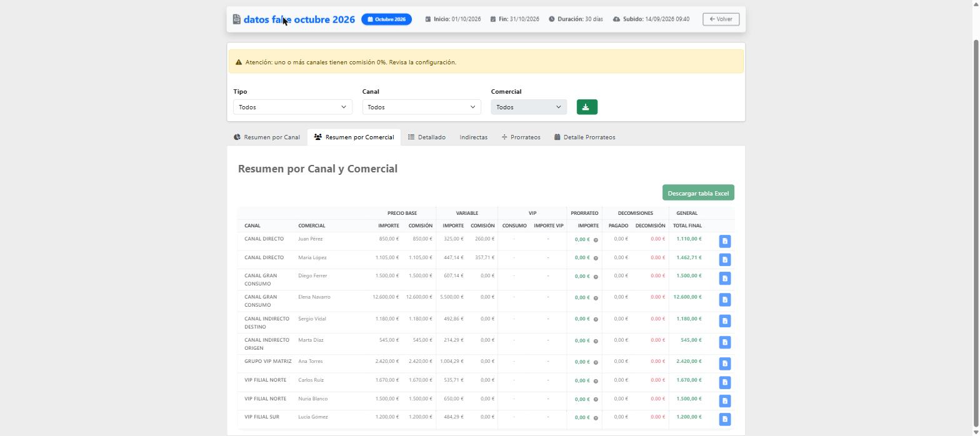Viewport: 980px width, 436px height.
Task: Select the Indirectas tab
Action: [473, 137]
